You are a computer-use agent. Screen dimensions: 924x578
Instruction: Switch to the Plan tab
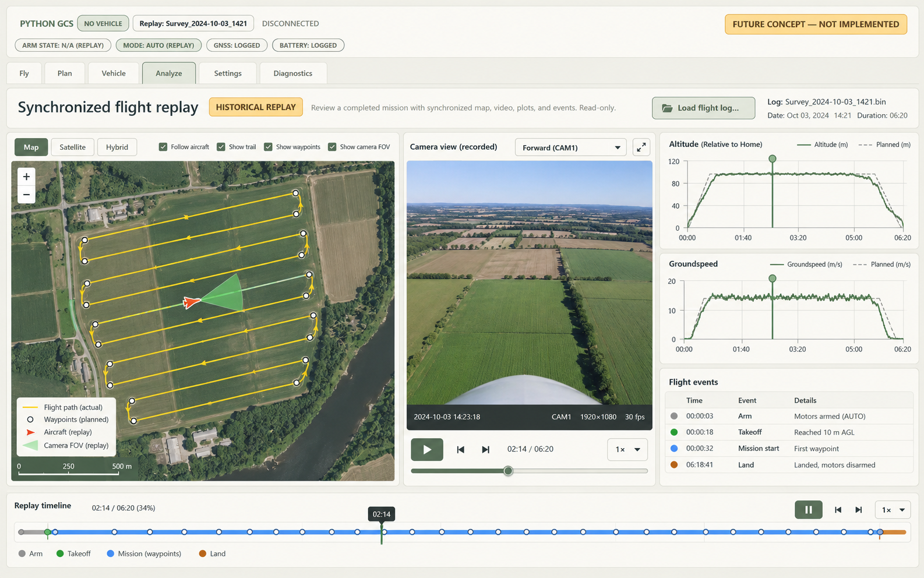click(x=65, y=73)
